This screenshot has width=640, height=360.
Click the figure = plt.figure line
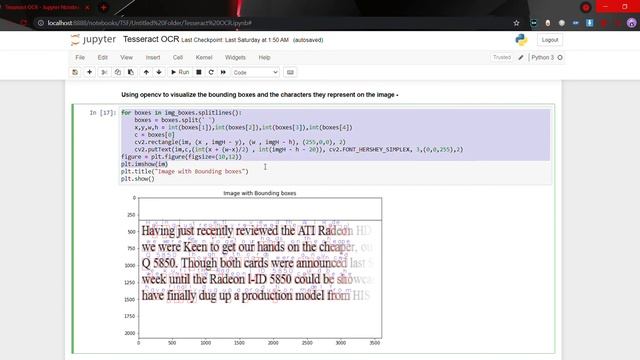[181, 157]
